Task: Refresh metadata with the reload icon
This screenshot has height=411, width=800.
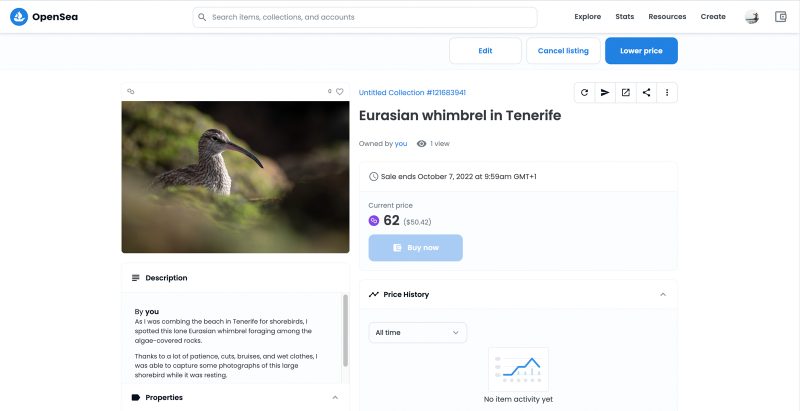Action: [x=585, y=92]
